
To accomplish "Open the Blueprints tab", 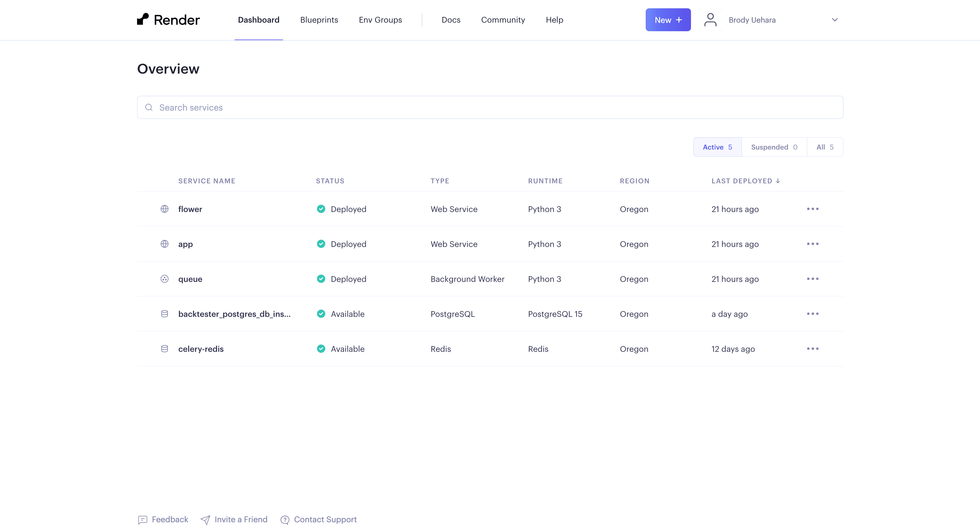I will (x=319, y=20).
